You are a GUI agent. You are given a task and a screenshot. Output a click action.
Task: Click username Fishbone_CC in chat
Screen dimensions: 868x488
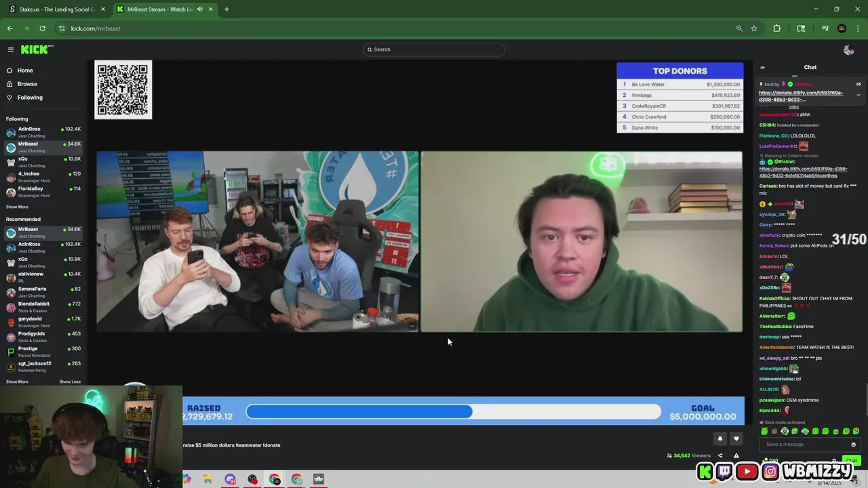click(774, 136)
